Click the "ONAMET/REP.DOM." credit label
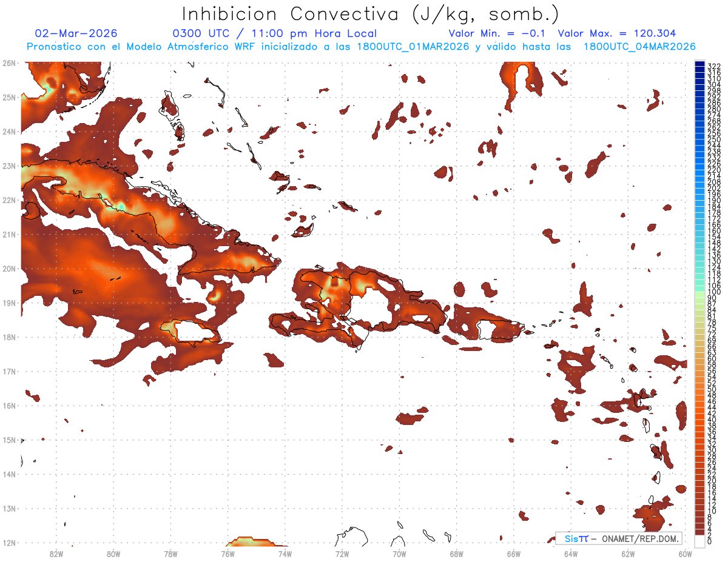 pyautogui.click(x=641, y=538)
